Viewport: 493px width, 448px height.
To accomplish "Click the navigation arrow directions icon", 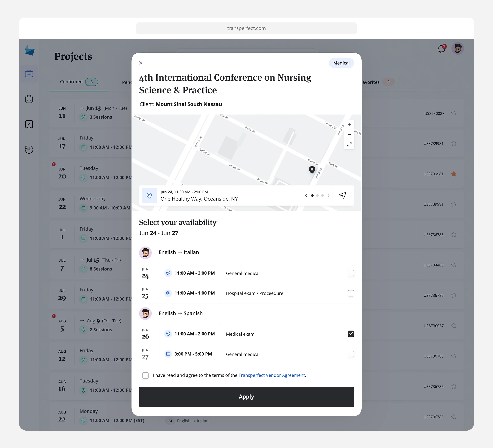I will click(343, 195).
